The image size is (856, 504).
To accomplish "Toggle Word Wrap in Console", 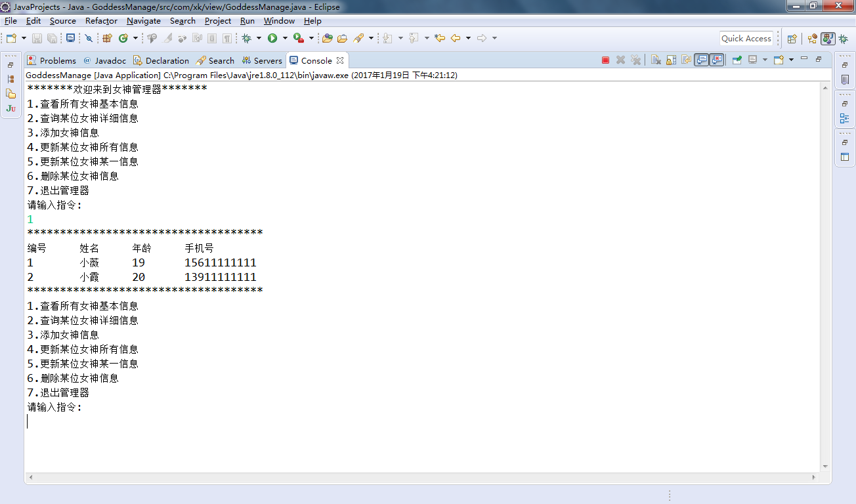I will (x=686, y=60).
